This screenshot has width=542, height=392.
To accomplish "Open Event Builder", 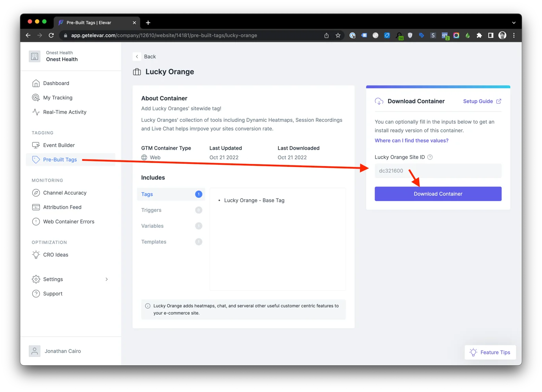I will (59, 145).
